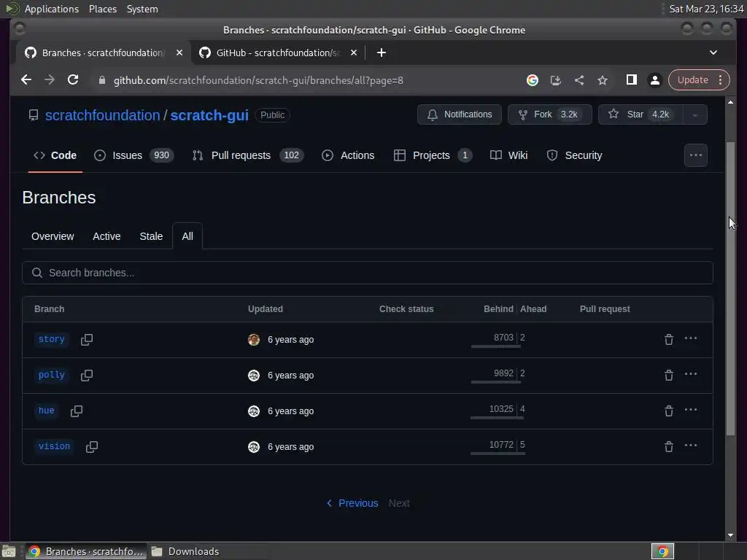747x560 pixels.
Task: Open a new browser tab
Action: (x=381, y=52)
